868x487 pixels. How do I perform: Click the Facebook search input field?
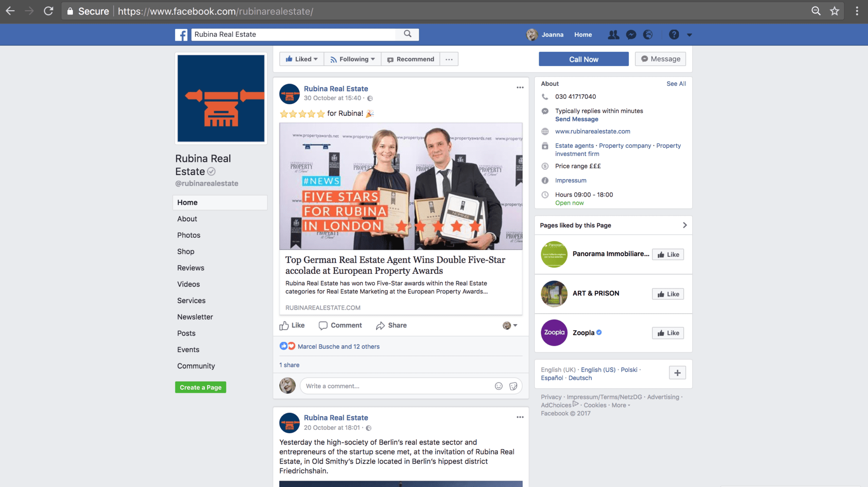pyautogui.click(x=294, y=34)
